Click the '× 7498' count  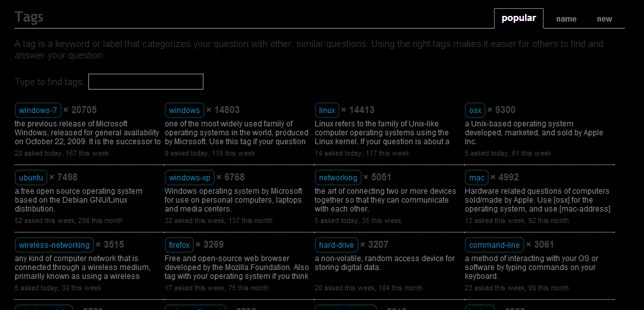click(63, 177)
